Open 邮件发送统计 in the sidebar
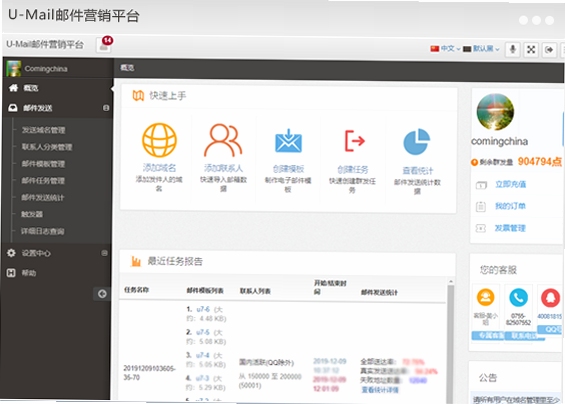 point(43,197)
